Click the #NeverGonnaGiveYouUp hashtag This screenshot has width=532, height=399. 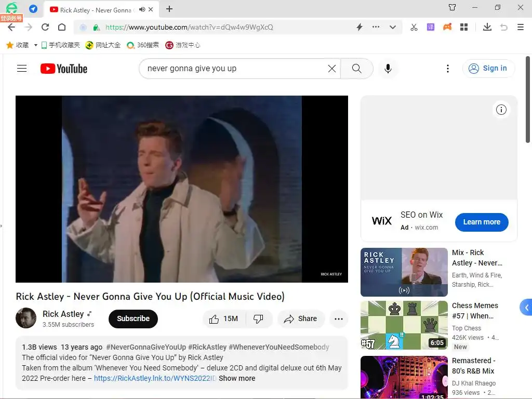[x=146, y=347]
